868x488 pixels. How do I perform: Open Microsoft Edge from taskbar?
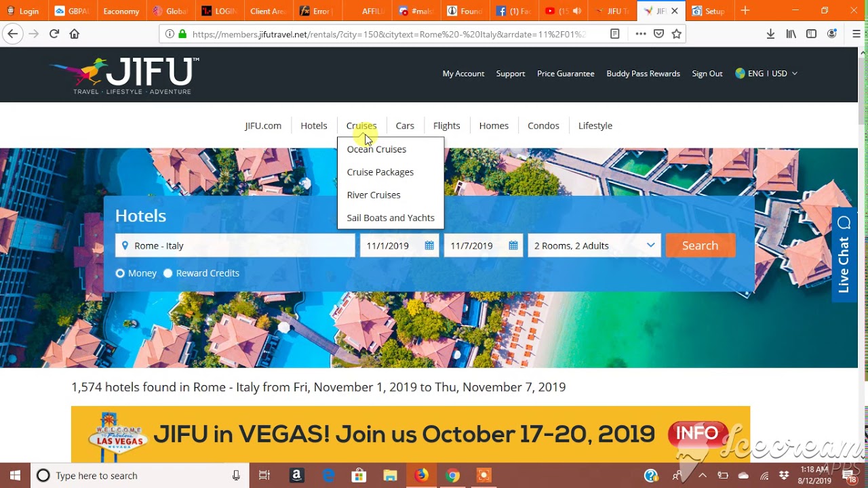coord(328,475)
